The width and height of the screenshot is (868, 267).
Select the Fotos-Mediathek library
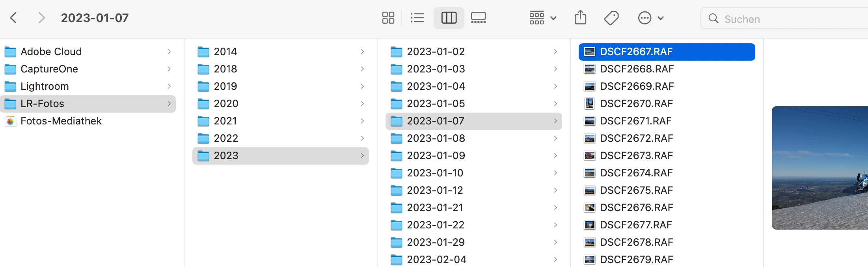tap(88, 121)
